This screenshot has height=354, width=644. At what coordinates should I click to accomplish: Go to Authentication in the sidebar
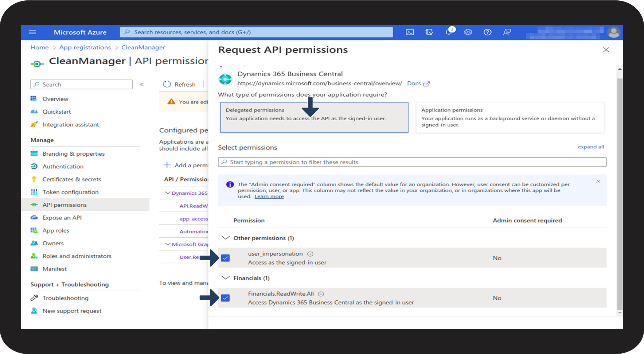pos(63,167)
